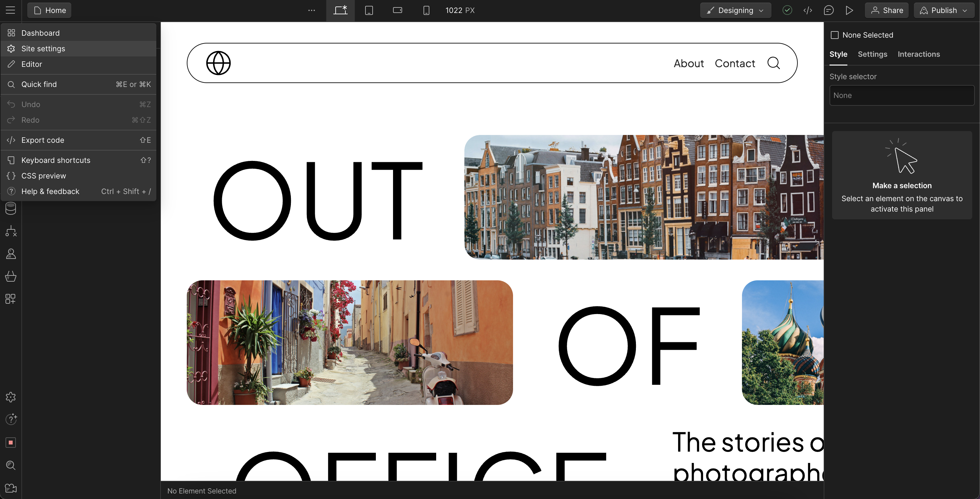Viewport: 980px width, 499px height.
Task: Switch to mobile portrait breakpoint icon
Action: (426, 10)
